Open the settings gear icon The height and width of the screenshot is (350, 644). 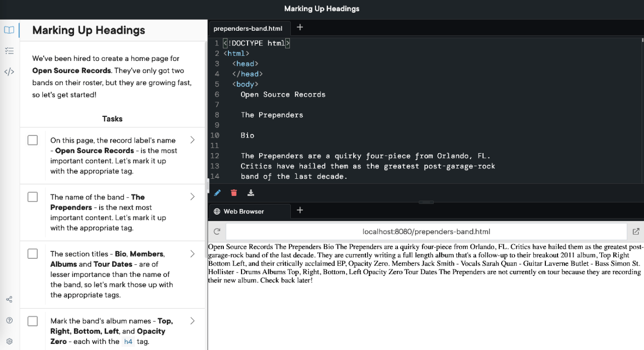pos(9,341)
